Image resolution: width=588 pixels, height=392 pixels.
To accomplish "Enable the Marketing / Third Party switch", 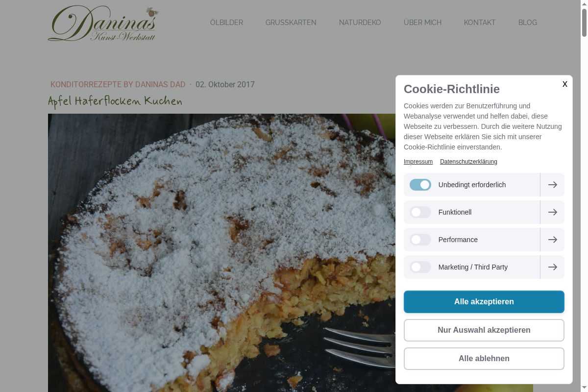I will [420, 267].
